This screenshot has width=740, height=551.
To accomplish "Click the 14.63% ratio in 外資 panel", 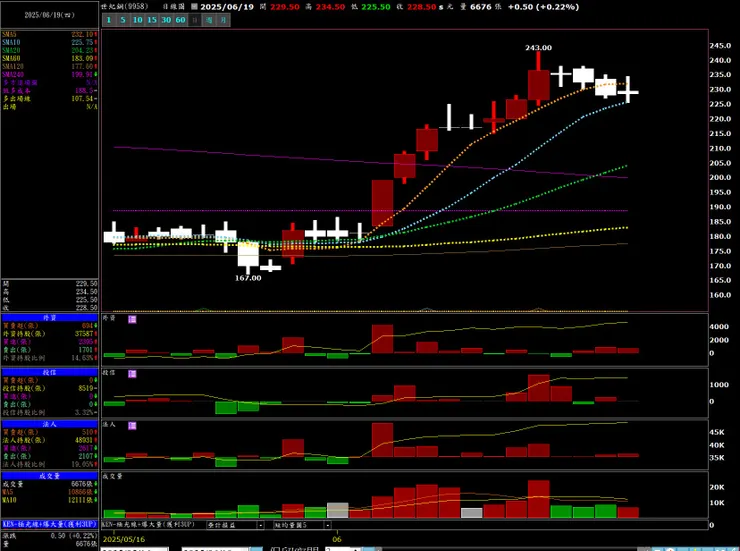I will click(82, 358).
